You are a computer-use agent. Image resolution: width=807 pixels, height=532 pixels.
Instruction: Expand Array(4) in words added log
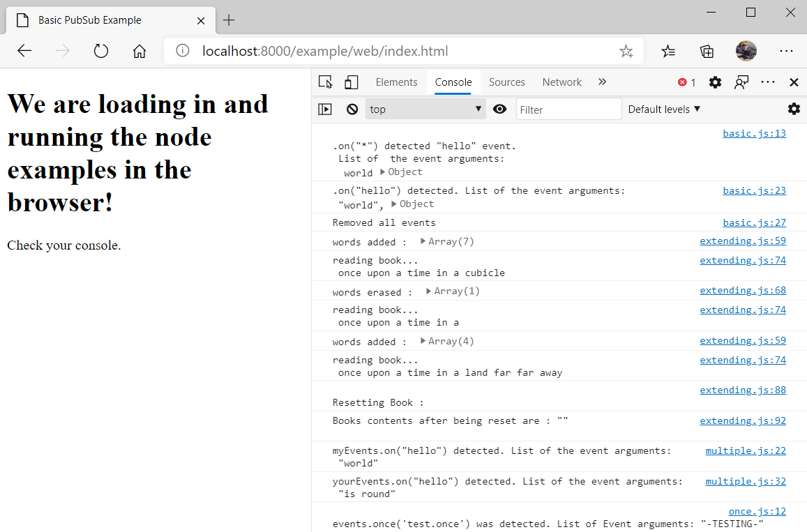point(446,341)
